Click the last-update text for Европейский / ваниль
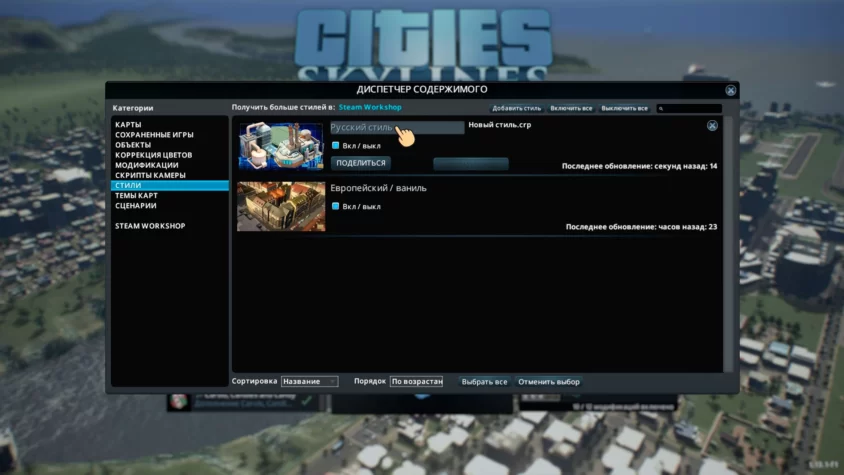The image size is (844, 475). [x=641, y=227]
